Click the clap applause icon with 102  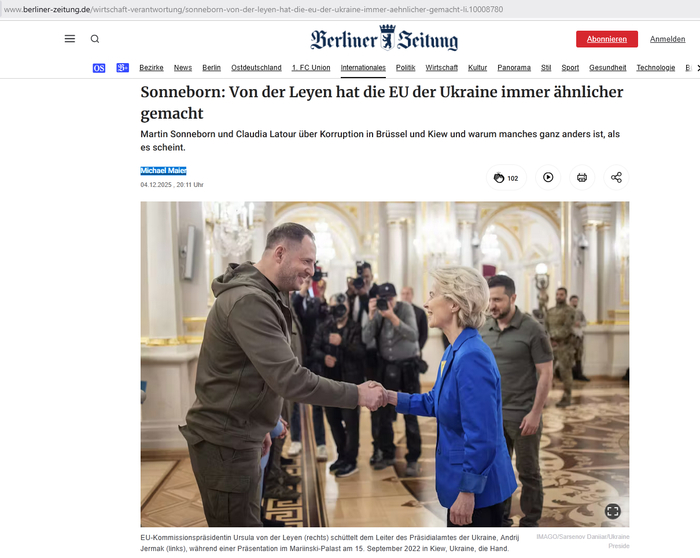[506, 178]
